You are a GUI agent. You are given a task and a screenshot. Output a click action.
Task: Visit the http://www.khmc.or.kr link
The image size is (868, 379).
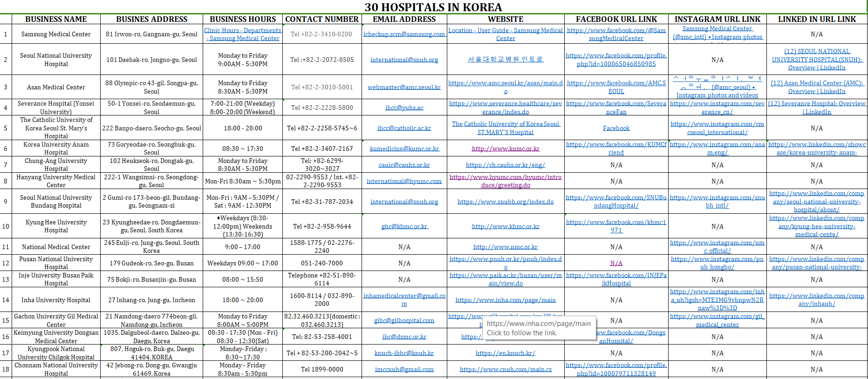506,226
